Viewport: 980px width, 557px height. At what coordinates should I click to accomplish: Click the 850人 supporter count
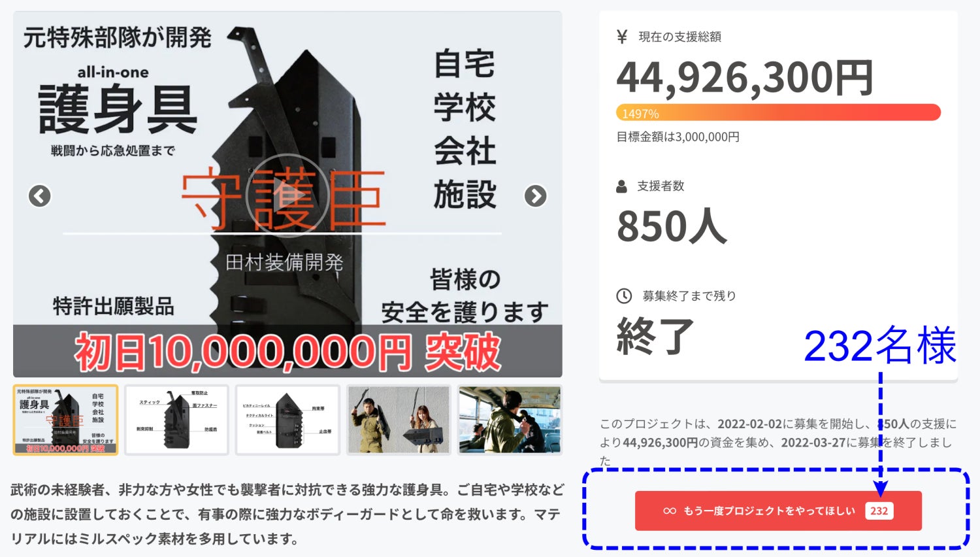coord(672,226)
